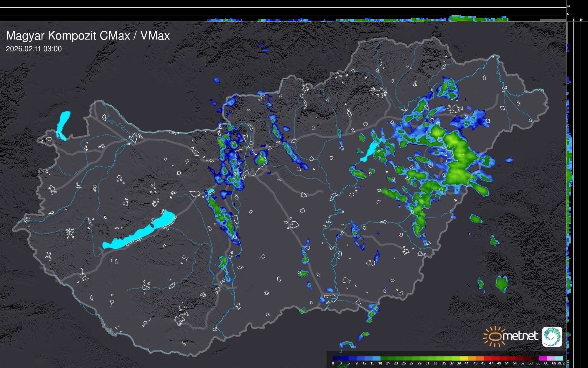Click the 5 label on right side profile axis

[x=574, y=20]
